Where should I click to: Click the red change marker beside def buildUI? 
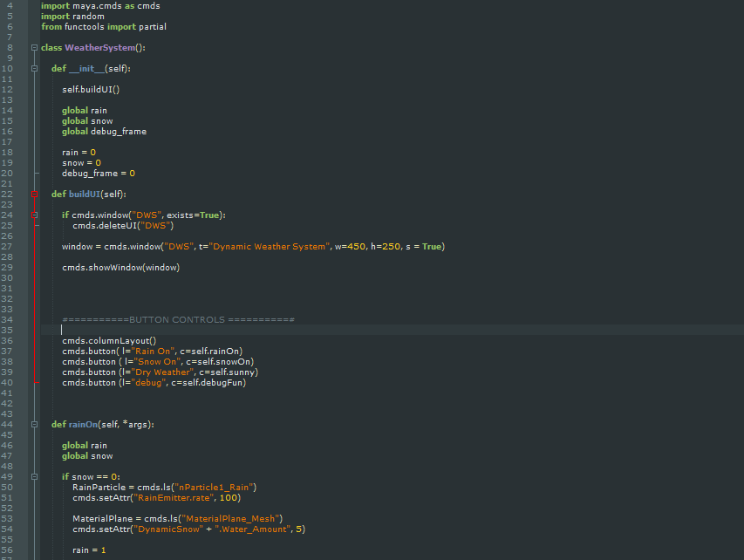pyautogui.click(x=37, y=194)
